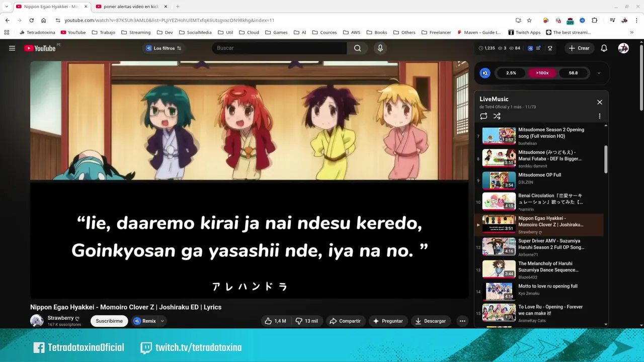The height and width of the screenshot is (362, 644).
Task: Open a new browser tab
Action: pyautogui.click(x=178, y=7)
